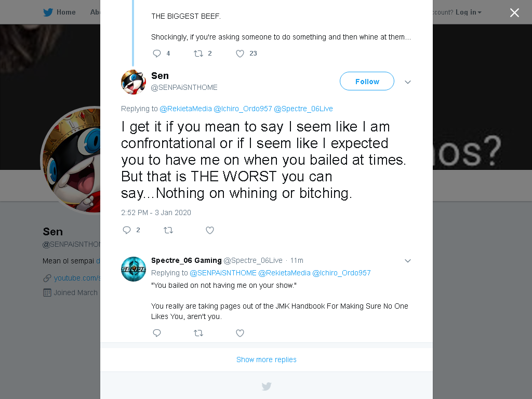Like the BIGGEST BEEF tweet with 23 likes
532x399 pixels.
click(x=240, y=54)
